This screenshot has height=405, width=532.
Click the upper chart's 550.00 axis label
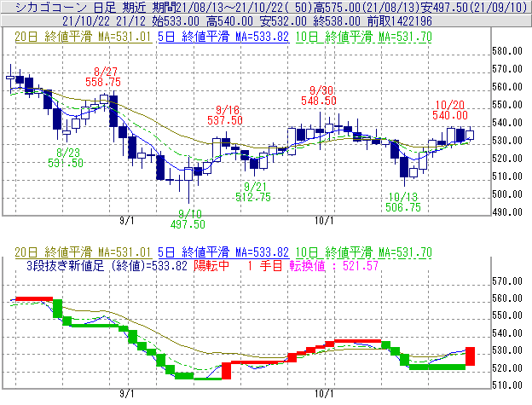507,105
